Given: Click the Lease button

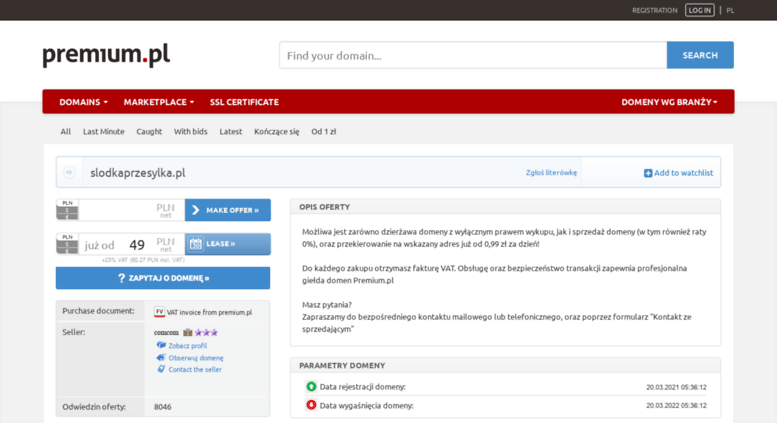Looking at the screenshot, I should (x=228, y=244).
